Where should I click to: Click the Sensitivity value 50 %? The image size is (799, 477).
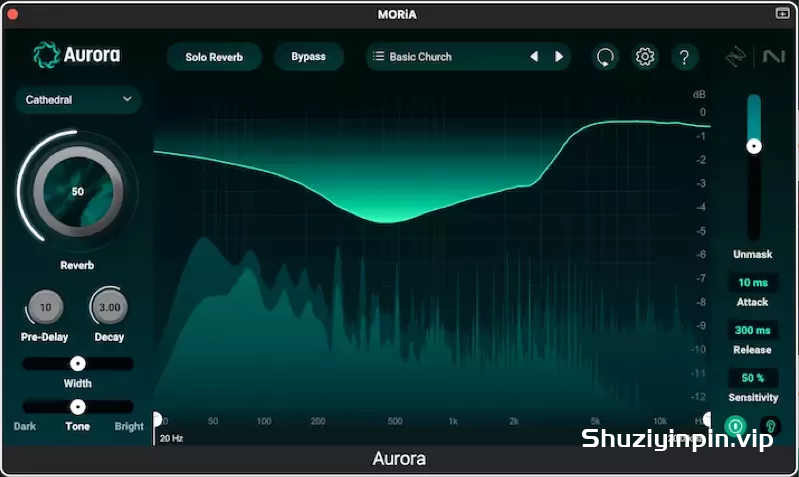(x=753, y=378)
